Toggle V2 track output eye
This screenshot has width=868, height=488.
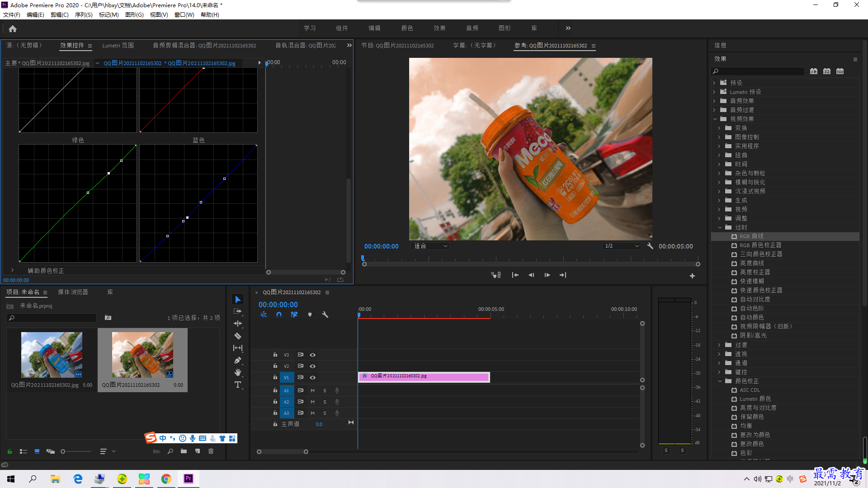coord(312,366)
